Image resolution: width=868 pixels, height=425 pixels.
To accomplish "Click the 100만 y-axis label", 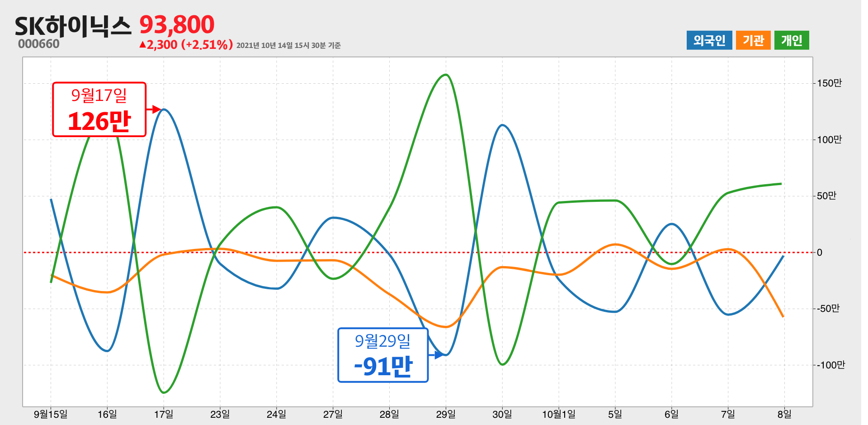I will pos(830,140).
